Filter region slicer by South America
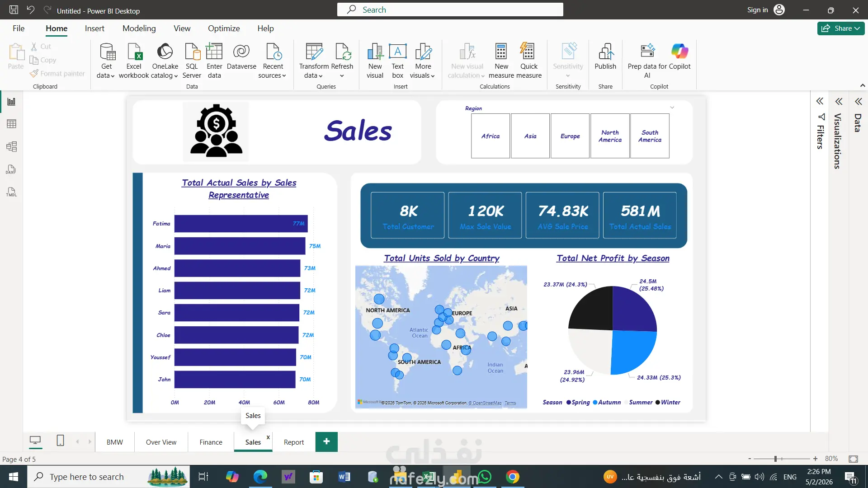Image resolution: width=868 pixels, height=488 pixels. click(x=650, y=136)
